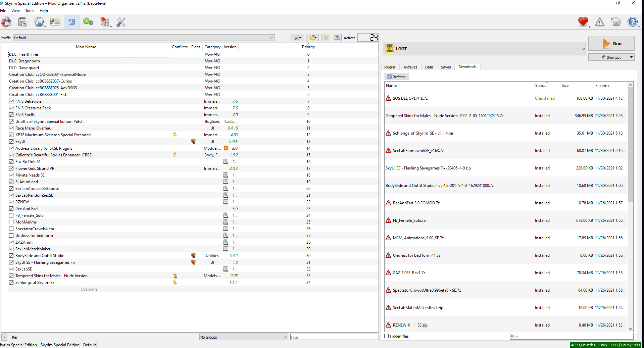Image resolution: width=644 pixels, height=348 pixels.
Task: Uncheck the Schlongs of Skyrim SE mod
Action: (11, 282)
